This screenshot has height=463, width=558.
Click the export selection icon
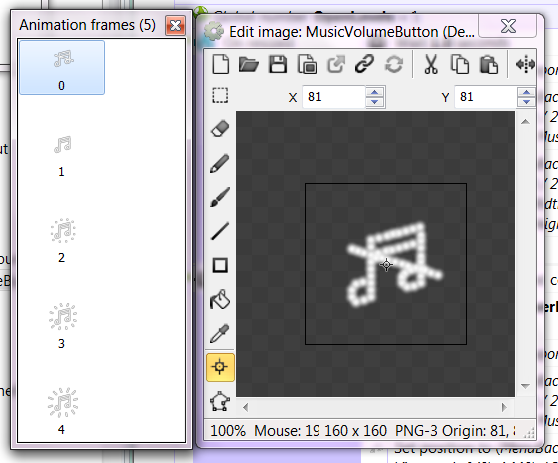307,64
